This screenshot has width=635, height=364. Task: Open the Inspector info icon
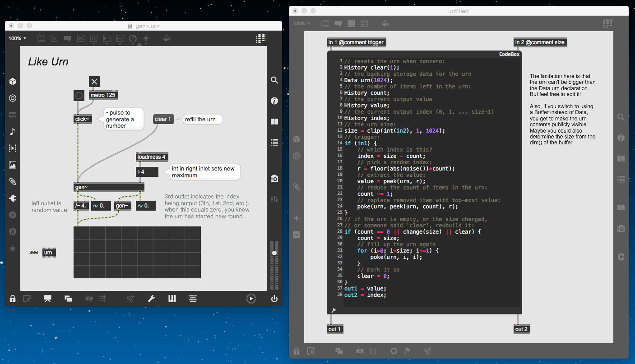coord(274,101)
